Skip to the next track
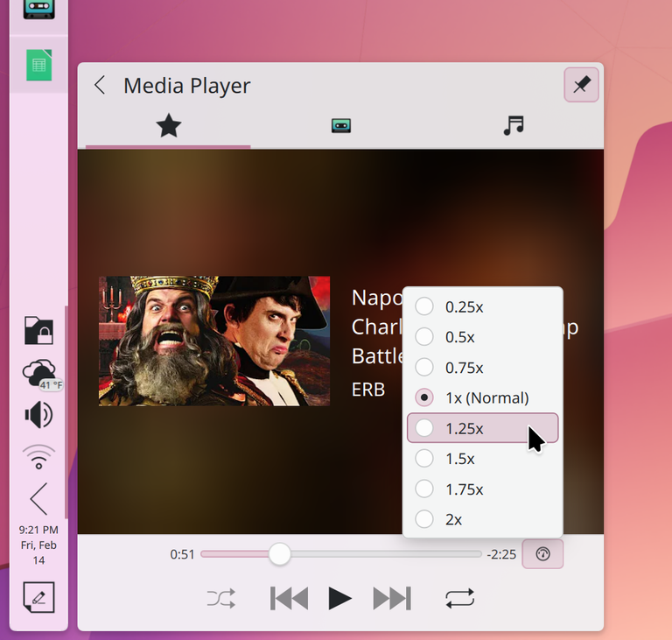Screen dimensions: 672x640 pos(391,599)
